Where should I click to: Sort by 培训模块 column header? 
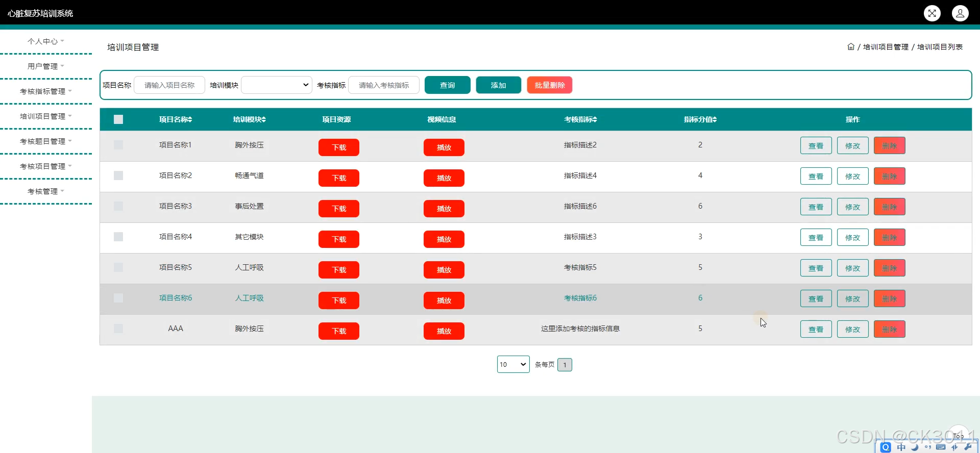coord(250,119)
